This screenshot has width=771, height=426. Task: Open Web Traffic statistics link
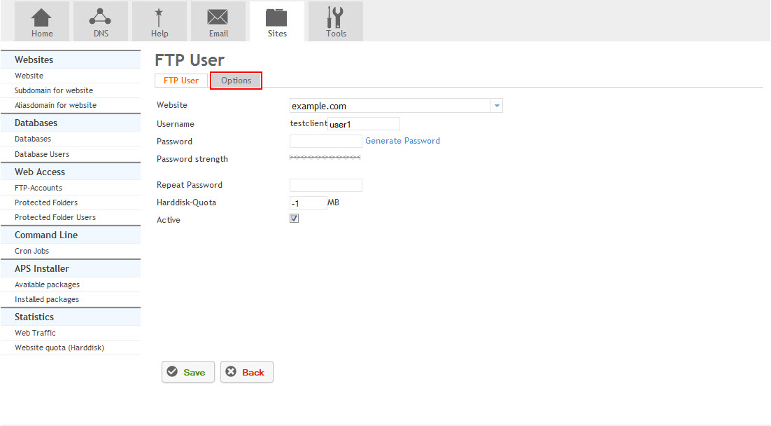click(35, 333)
